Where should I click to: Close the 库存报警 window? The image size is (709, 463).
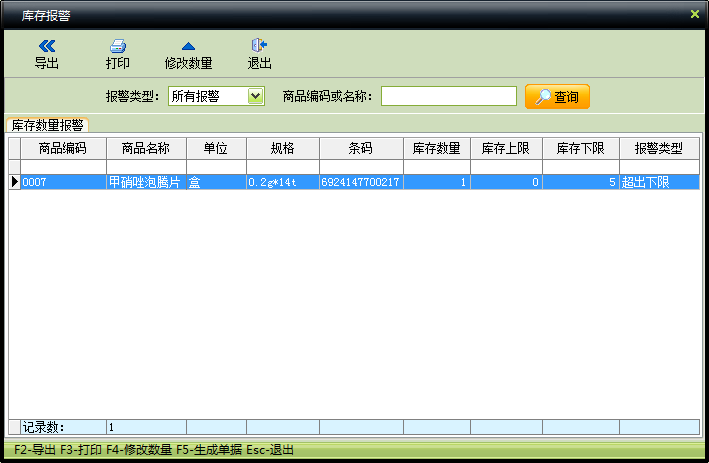click(x=695, y=14)
